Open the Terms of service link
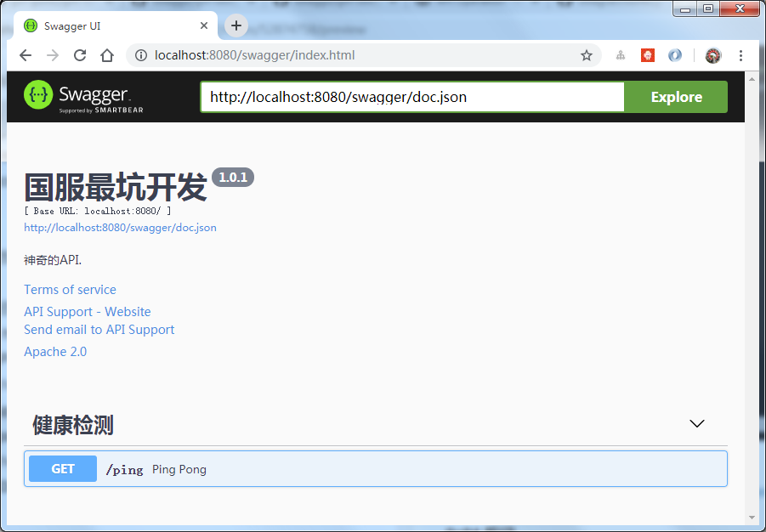The height and width of the screenshot is (532, 766). [x=70, y=289]
